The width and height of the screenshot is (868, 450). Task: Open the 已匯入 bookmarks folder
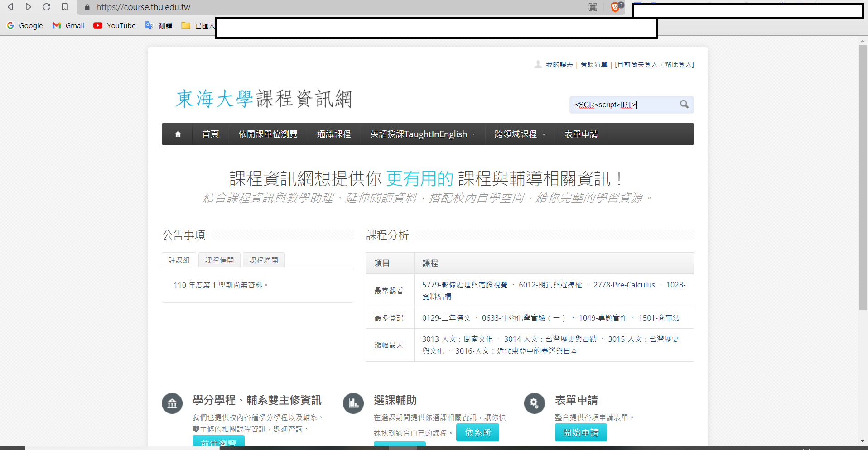click(198, 25)
